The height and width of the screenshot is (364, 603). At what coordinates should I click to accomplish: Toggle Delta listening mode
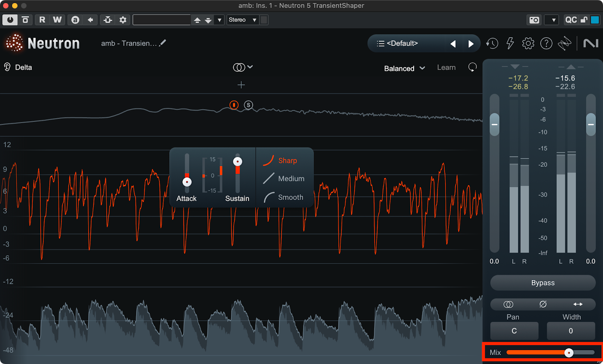coord(18,67)
